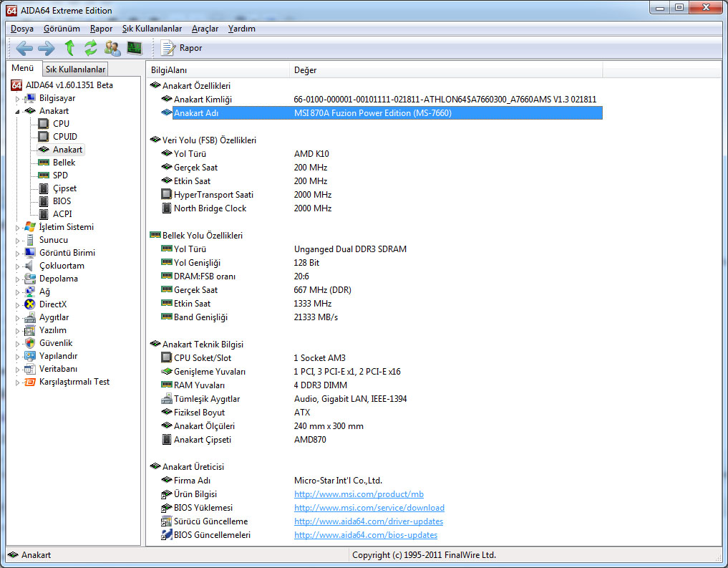Open the Rapor menu in the menu bar
728x568 pixels.
101,29
